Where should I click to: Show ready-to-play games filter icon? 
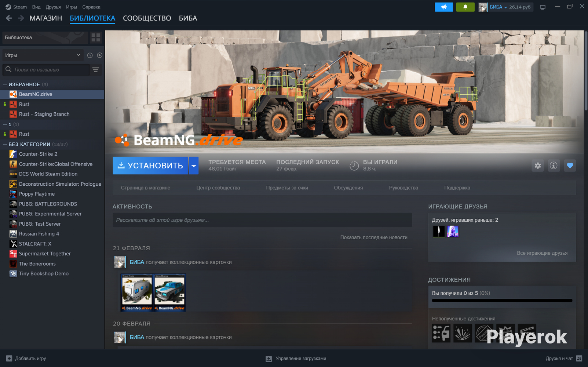100,55
